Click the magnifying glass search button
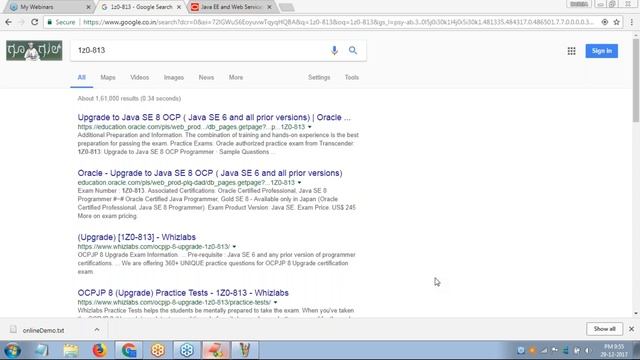The image size is (640, 360). [353, 50]
